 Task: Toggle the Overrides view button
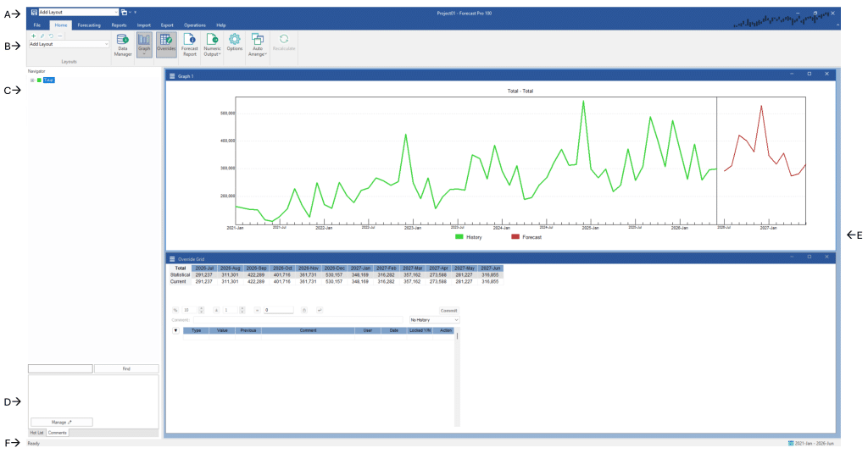click(x=166, y=43)
